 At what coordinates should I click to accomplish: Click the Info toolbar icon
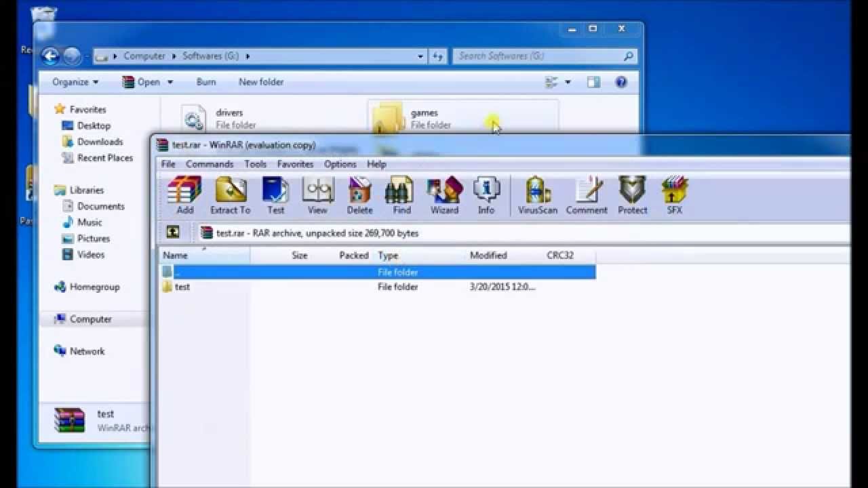pos(486,195)
